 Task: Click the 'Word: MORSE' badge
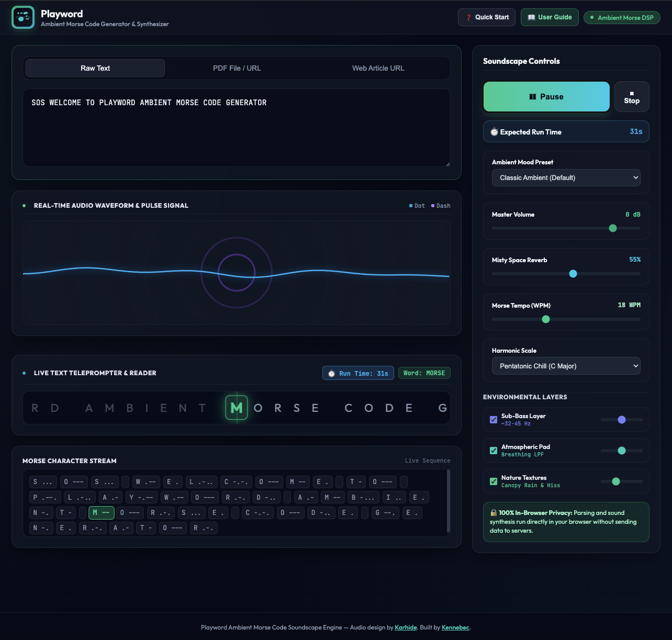[424, 373]
